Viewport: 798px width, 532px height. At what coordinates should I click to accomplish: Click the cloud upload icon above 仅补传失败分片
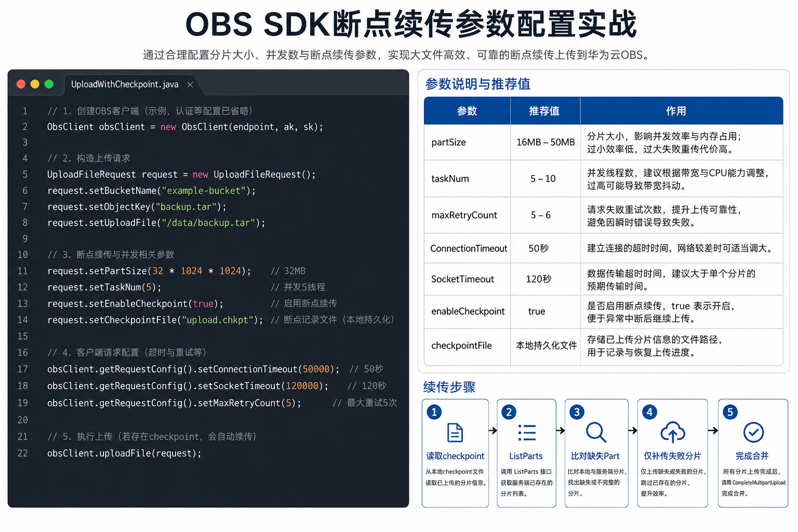point(673,432)
